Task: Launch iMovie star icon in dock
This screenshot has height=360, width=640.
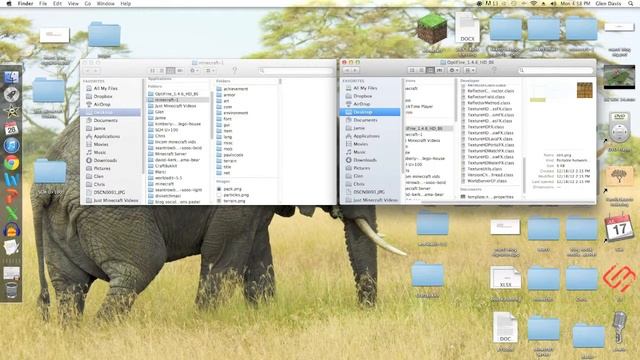Action: point(11,111)
